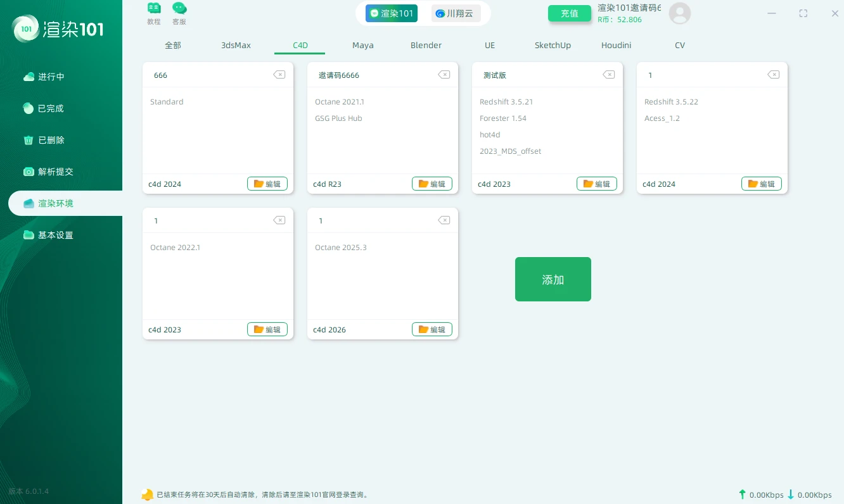Click the 添加 add environment button

click(553, 279)
